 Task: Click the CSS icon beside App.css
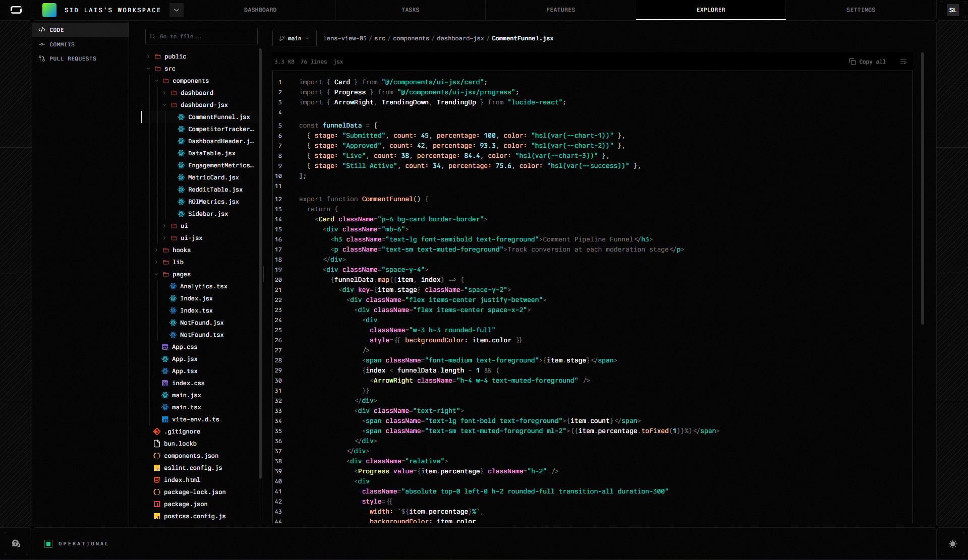[165, 347]
